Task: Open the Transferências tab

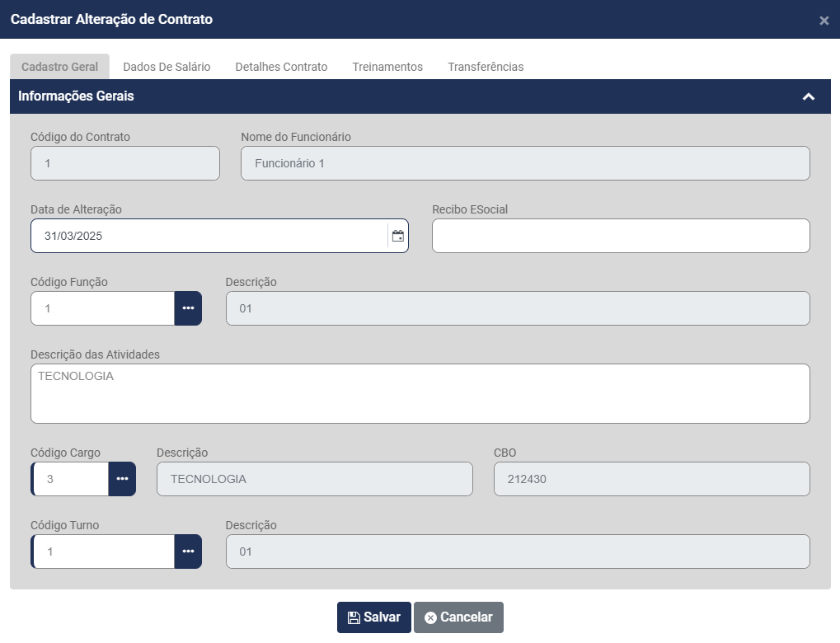Action: click(x=486, y=67)
